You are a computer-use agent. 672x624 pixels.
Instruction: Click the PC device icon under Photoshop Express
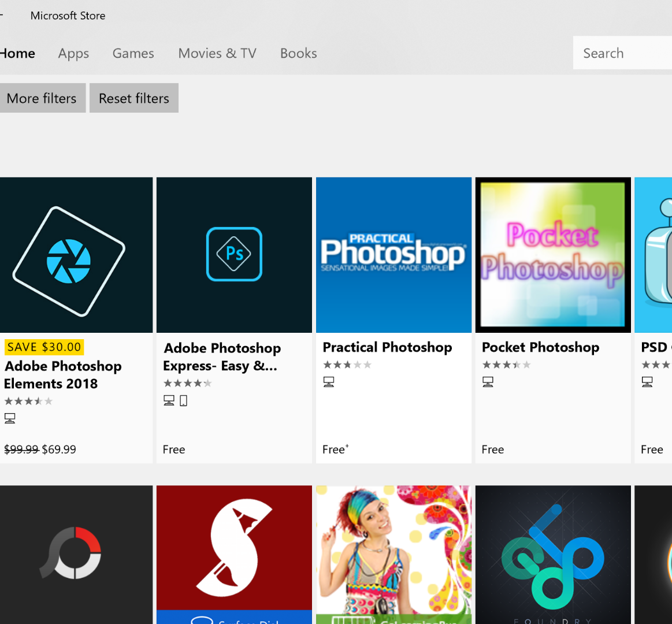tap(169, 400)
